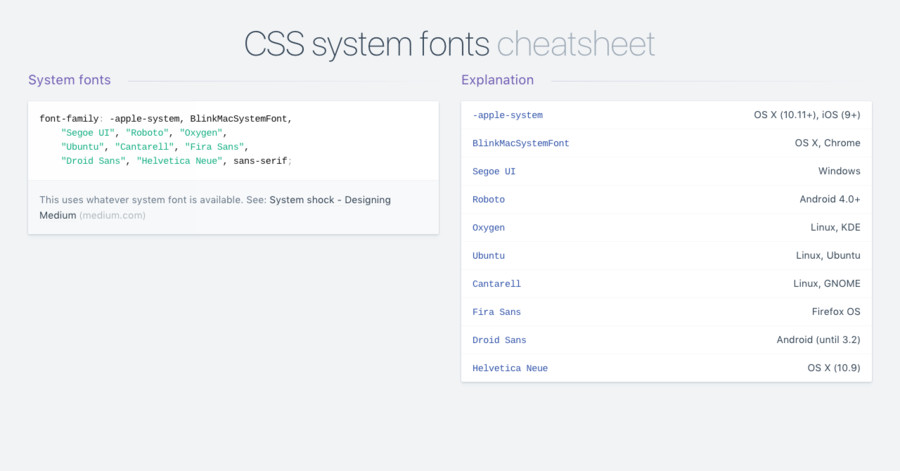900x471 pixels.
Task: Open the 'System shock - Designing Medium' link
Action: click(215, 207)
